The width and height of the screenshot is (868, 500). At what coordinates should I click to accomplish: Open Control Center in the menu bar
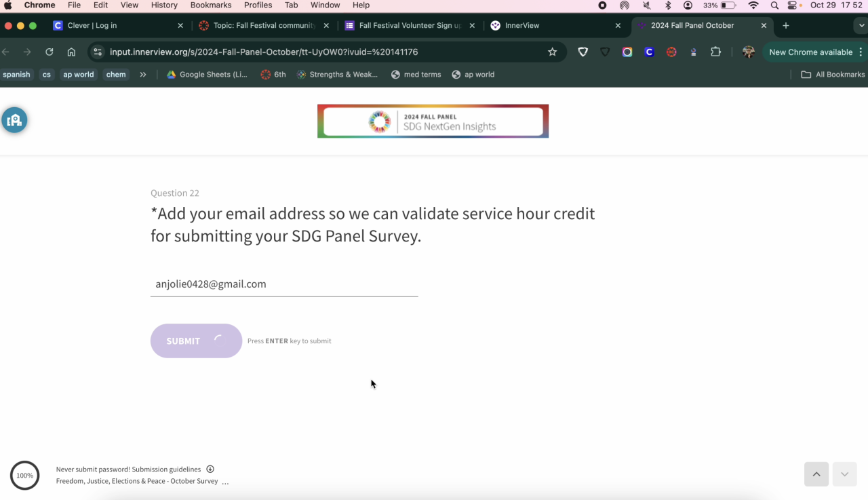(793, 5)
